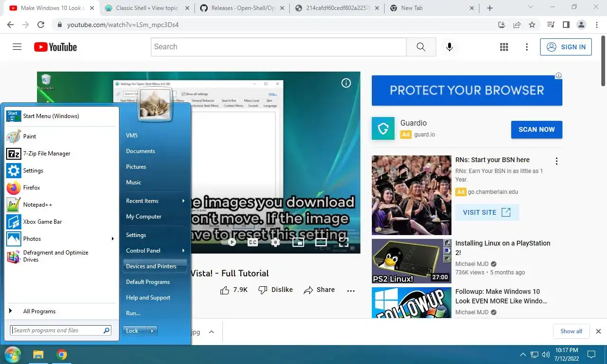Open new browser tab with plus button
This screenshot has height=364, width=607.
(490, 8)
